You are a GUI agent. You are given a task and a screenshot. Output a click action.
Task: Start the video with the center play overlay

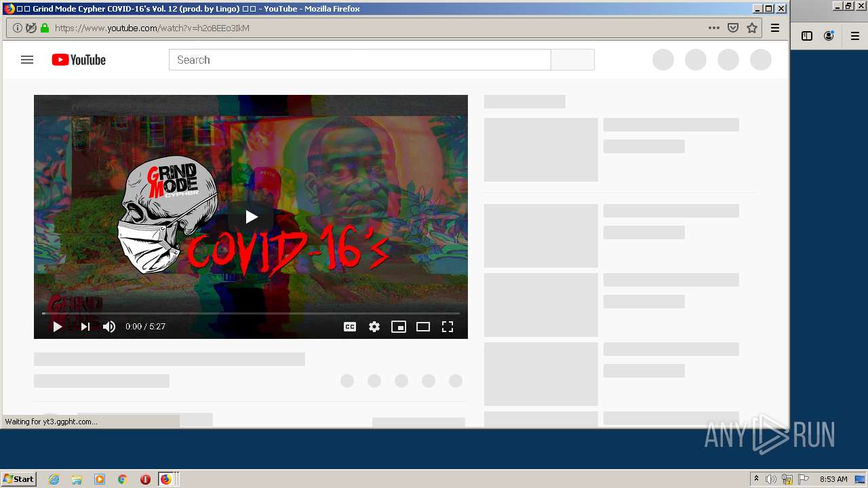[x=251, y=217]
